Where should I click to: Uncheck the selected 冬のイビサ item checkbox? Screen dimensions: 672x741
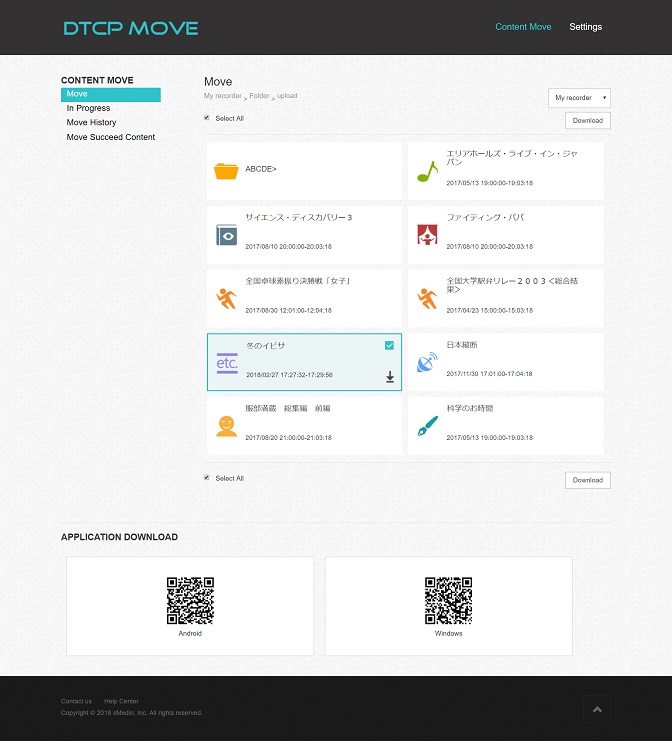[x=389, y=345]
